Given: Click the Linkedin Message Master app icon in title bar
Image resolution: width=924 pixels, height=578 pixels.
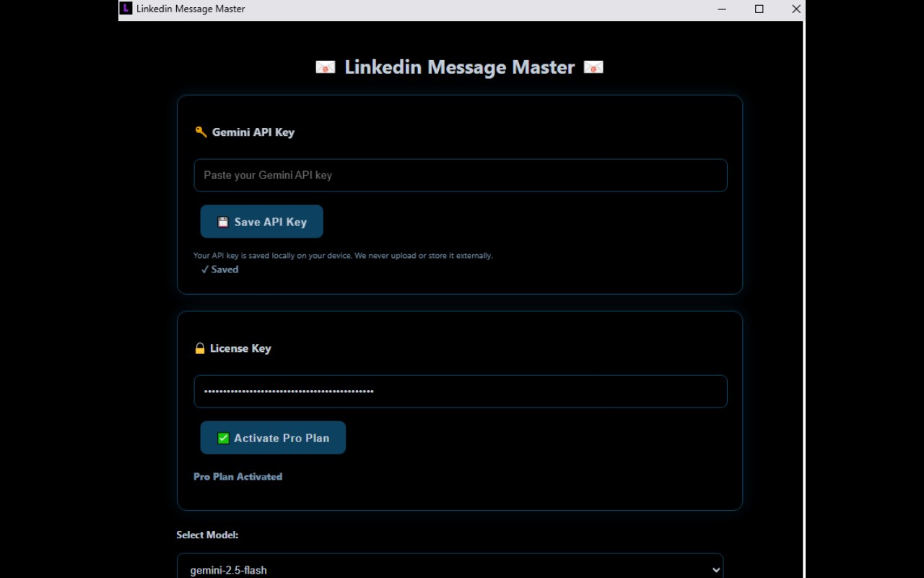Looking at the screenshot, I should 126,9.
